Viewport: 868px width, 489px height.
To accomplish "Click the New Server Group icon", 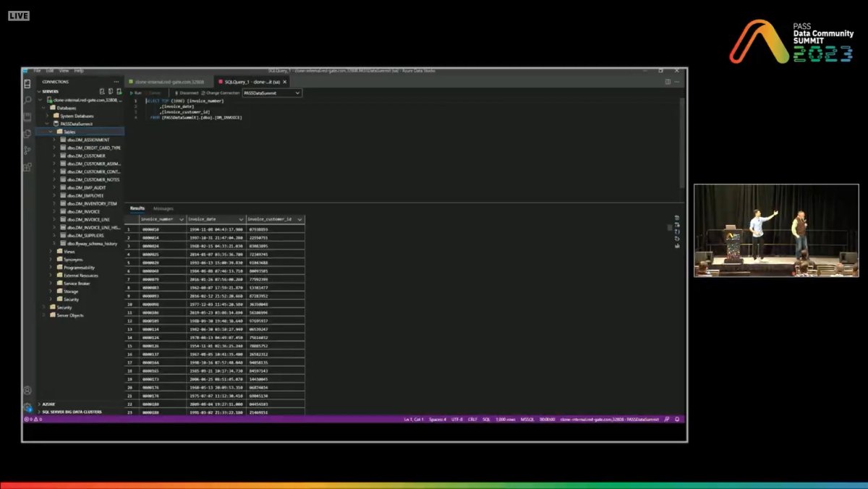I will [x=111, y=92].
